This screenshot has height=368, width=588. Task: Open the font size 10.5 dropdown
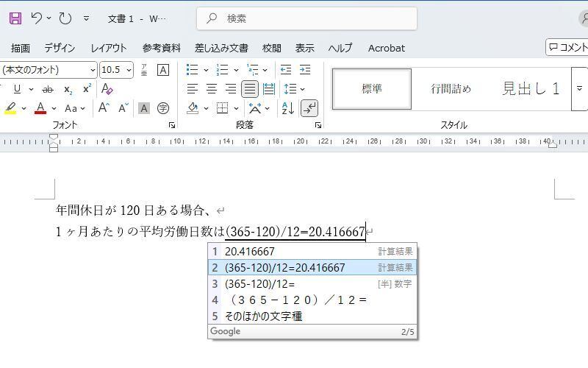[x=129, y=70]
